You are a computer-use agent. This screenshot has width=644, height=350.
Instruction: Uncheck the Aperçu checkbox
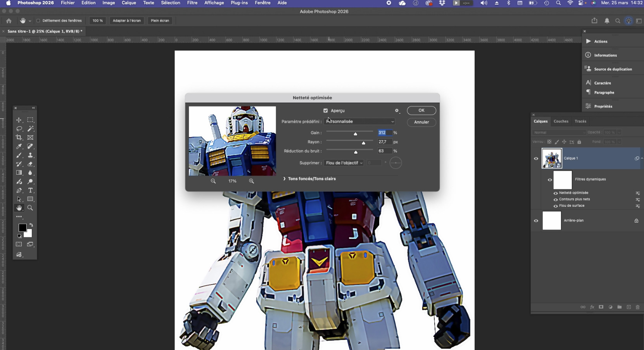coord(326,111)
